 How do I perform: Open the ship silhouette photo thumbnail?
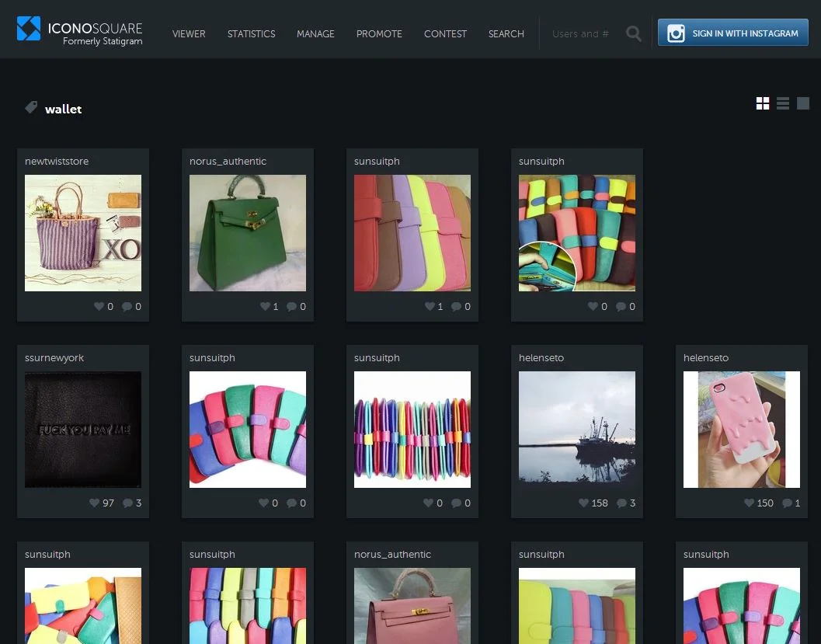click(x=577, y=430)
